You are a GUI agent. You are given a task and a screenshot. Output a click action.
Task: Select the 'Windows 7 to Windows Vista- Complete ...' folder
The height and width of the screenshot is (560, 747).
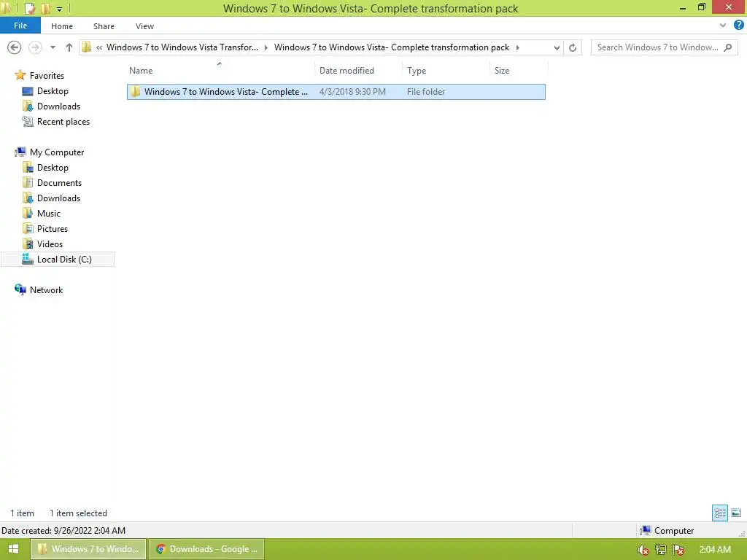(x=336, y=92)
